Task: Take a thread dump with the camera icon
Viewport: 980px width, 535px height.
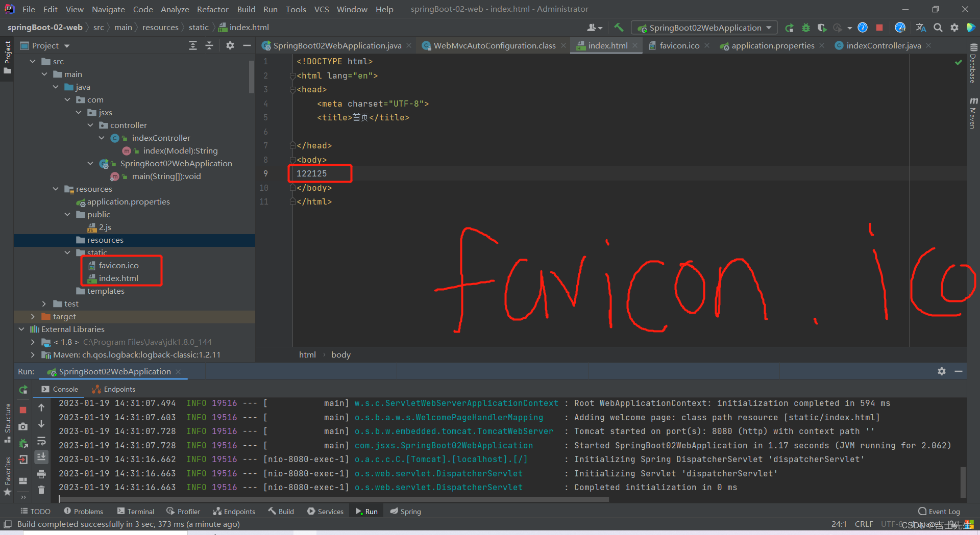Action: point(23,426)
